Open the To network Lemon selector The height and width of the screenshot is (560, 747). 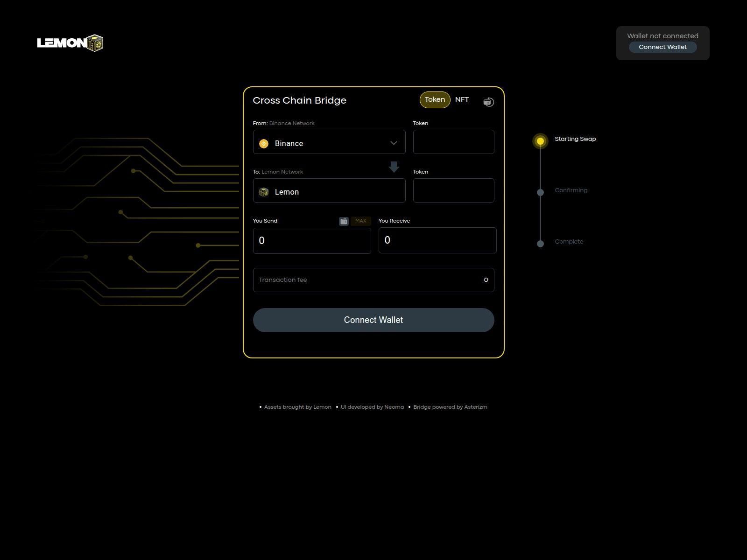click(329, 190)
